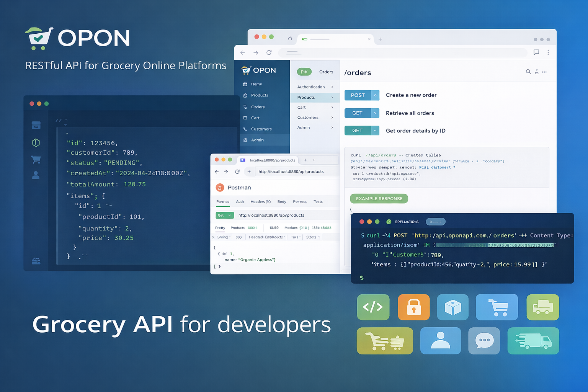Expand the Customers submenu chevron
The width and height of the screenshot is (588, 392).
pyautogui.click(x=332, y=118)
